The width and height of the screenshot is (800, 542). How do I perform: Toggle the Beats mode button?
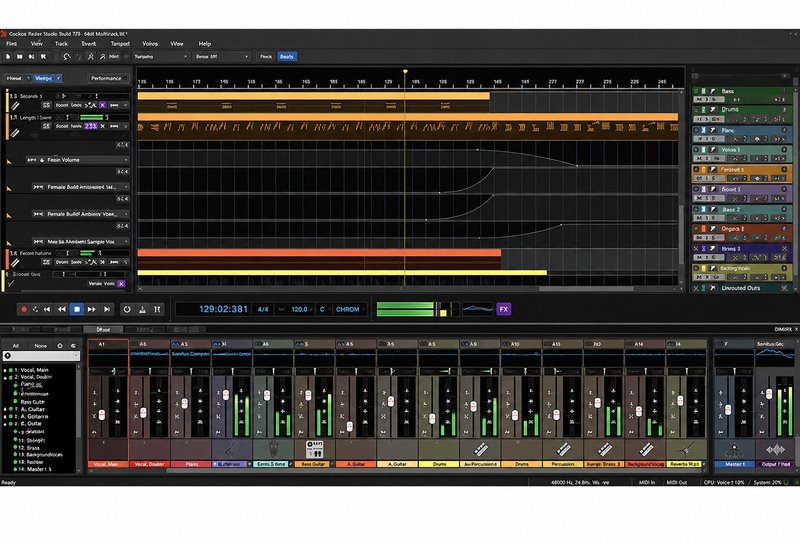[x=287, y=57]
